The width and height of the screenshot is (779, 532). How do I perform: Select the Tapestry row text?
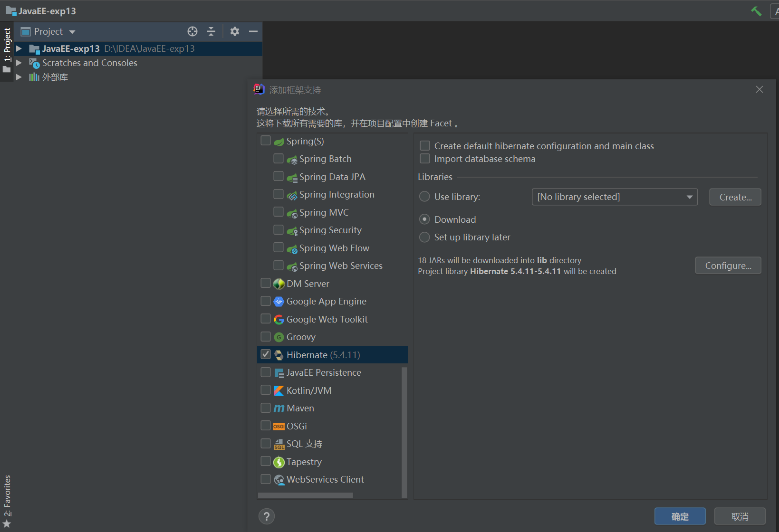coord(304,462)
